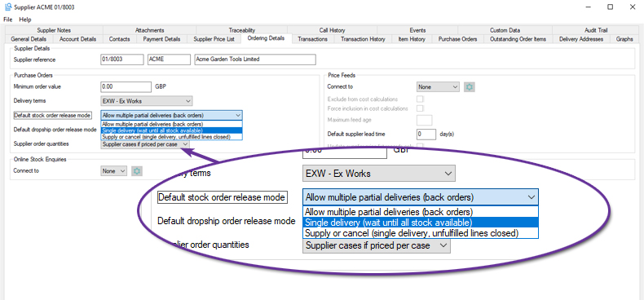Open the Help menu
Screen dimensions: 644x300
click(25, 20)
